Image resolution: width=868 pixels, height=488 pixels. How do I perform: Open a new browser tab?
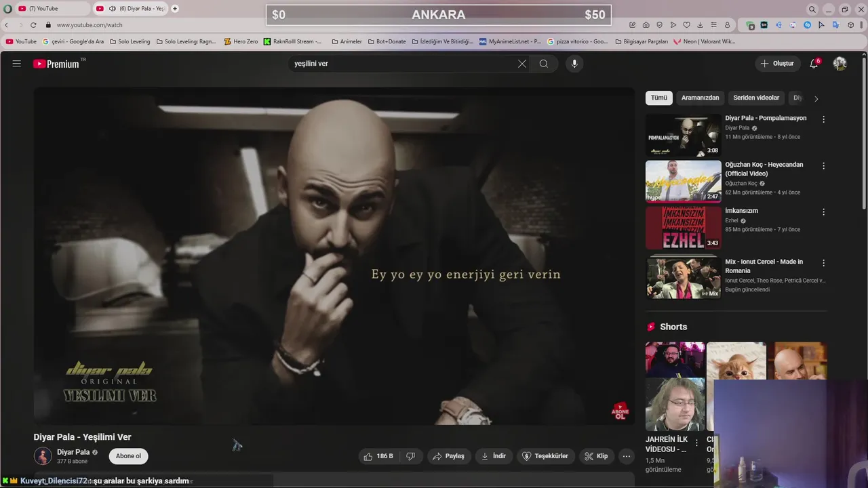175,8
